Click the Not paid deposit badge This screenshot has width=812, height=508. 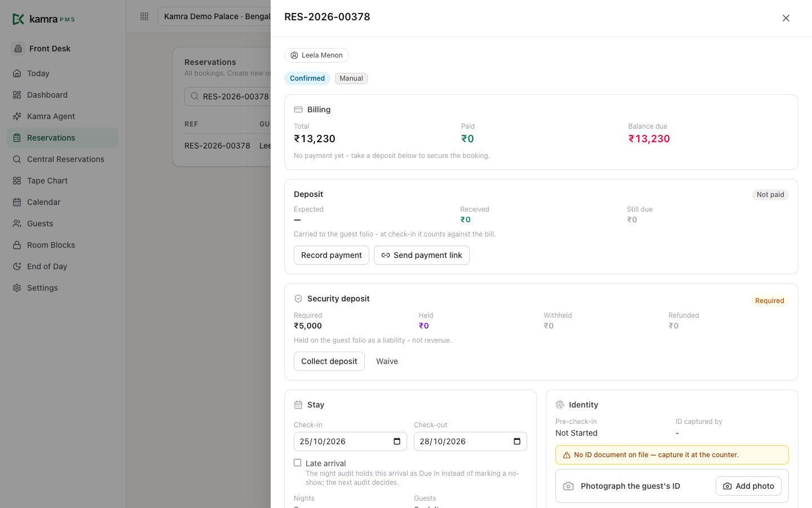tap(770, 195)
